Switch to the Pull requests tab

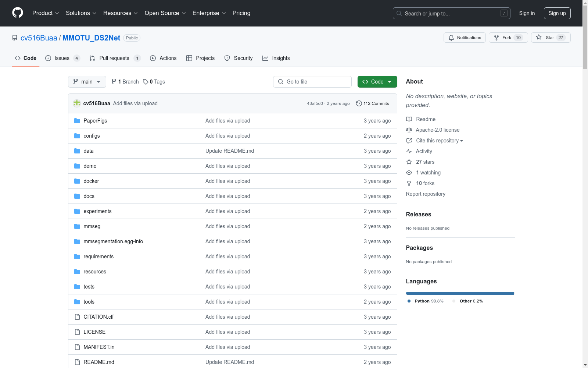pos(115,58)
